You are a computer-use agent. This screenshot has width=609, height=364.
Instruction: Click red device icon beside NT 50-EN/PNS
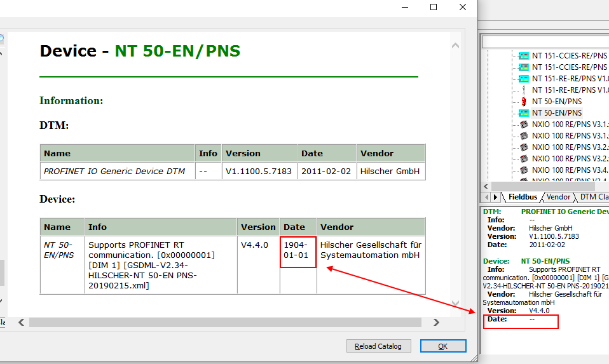pyautogui.click(x=524, y=102)
